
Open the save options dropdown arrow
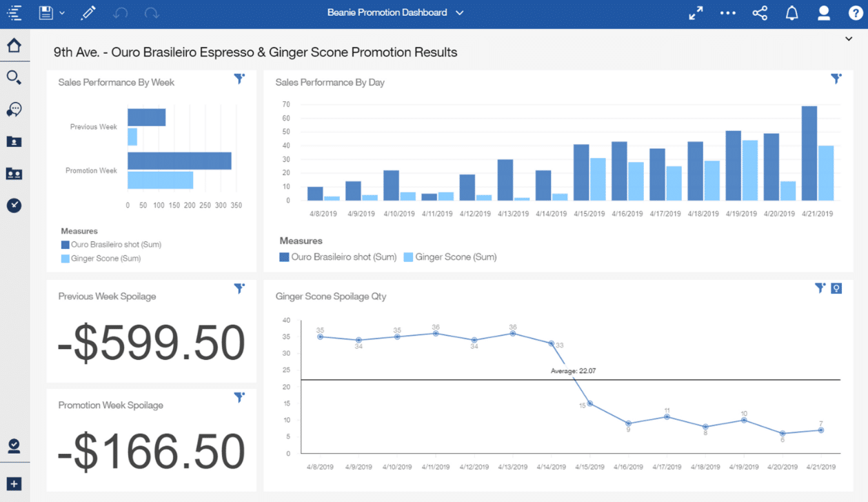(x=62, y=13)
